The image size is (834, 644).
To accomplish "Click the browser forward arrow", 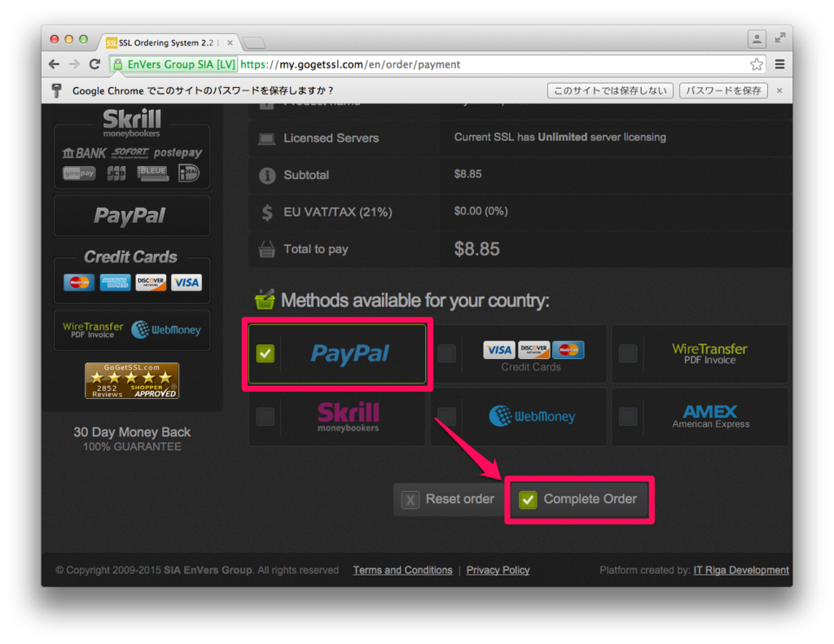I will (74, 64).
